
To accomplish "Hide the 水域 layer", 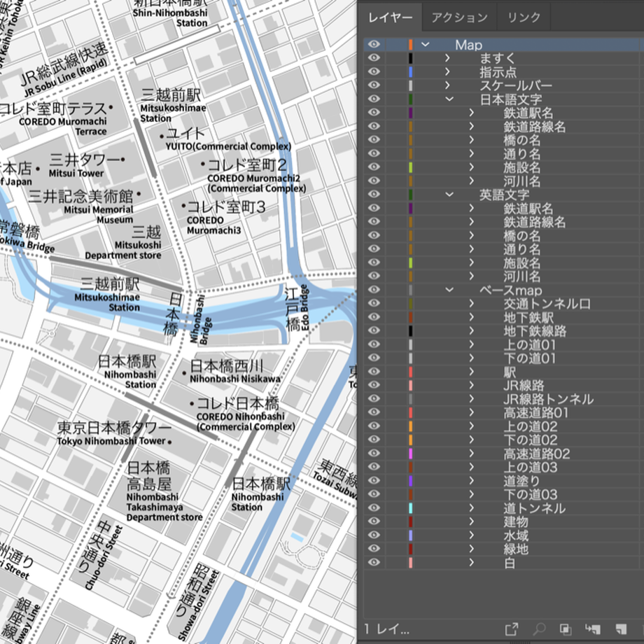I will pos(374,535).
